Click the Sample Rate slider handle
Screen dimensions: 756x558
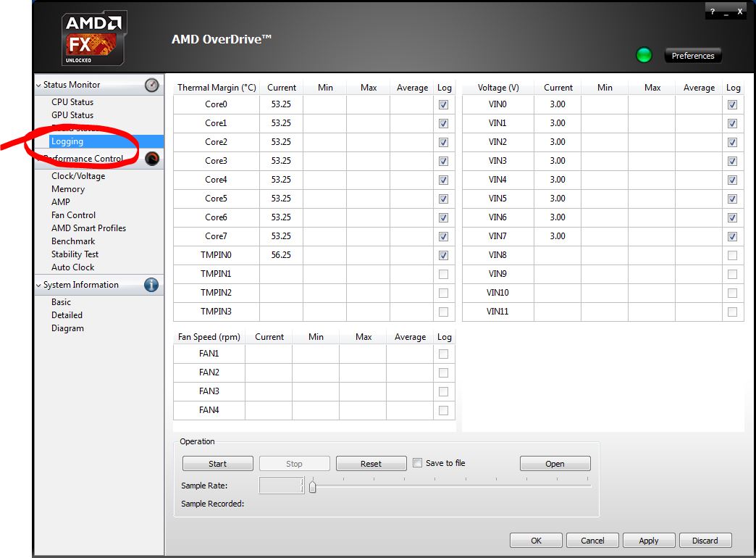(312, 486)
